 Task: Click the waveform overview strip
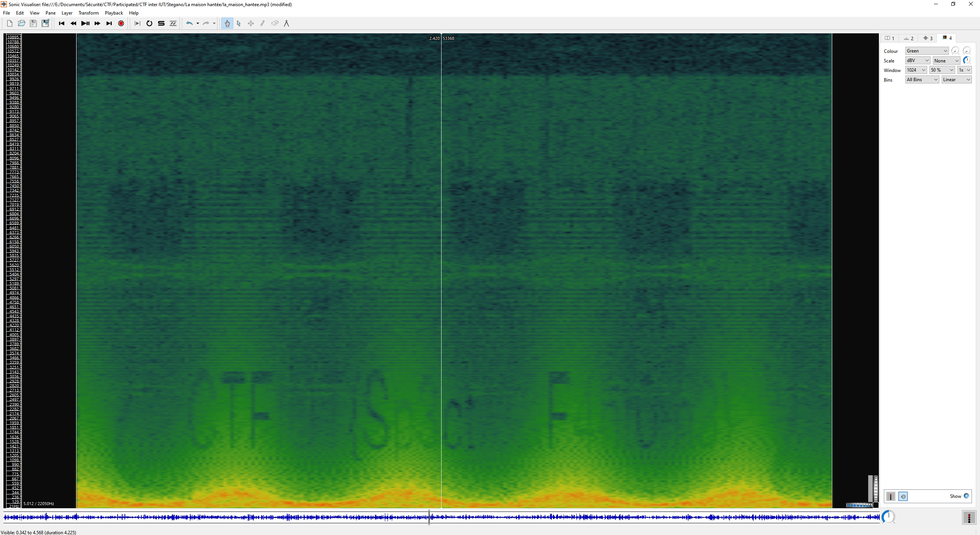click(x=441, y=517)
